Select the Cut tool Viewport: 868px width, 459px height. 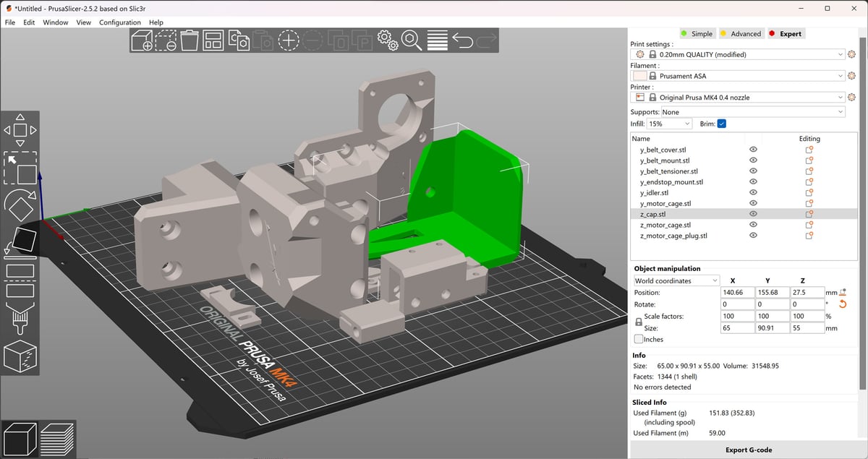pyautogui.click(x=20, y=280)
